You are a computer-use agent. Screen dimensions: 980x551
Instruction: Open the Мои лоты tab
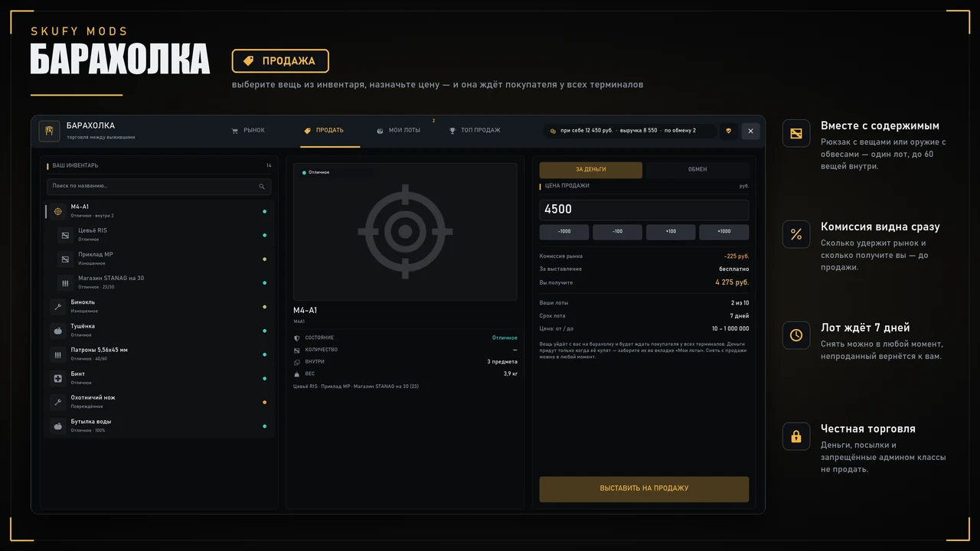pyautogui.click(x=399, y=131)
